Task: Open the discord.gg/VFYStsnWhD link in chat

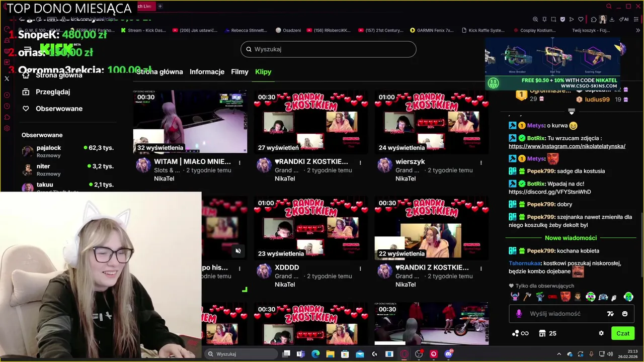Action: tap(550, 192)
